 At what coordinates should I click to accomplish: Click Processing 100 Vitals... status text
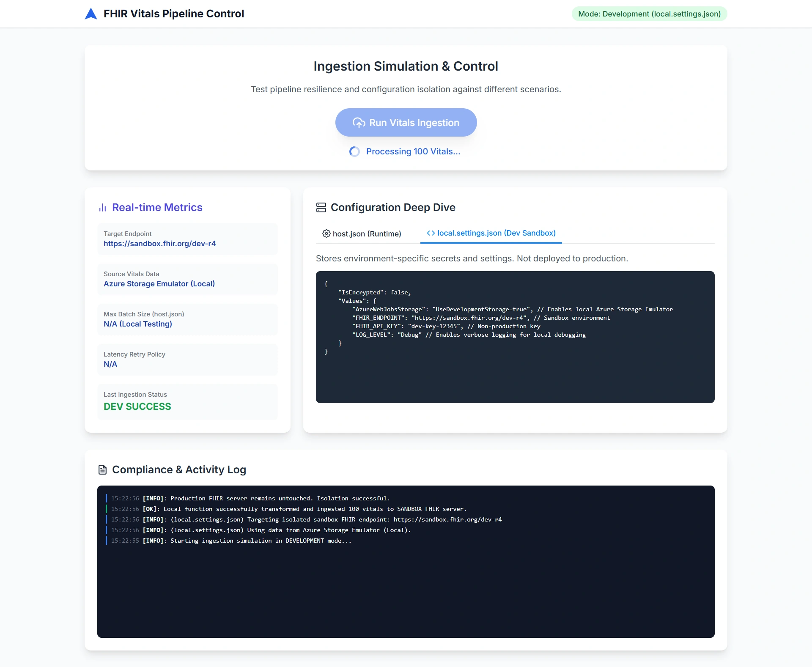[x=413, y=151]
